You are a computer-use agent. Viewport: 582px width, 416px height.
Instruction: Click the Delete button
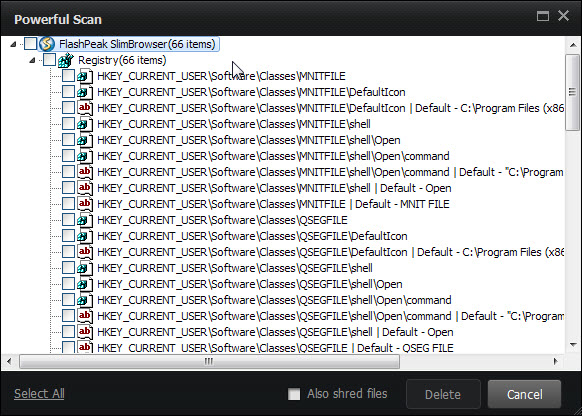point(443,394)
